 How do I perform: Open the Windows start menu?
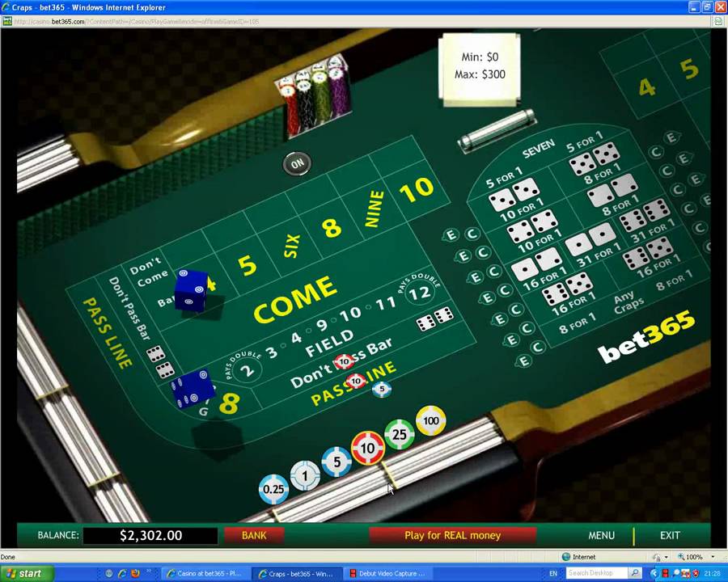[x=26, y=574]
